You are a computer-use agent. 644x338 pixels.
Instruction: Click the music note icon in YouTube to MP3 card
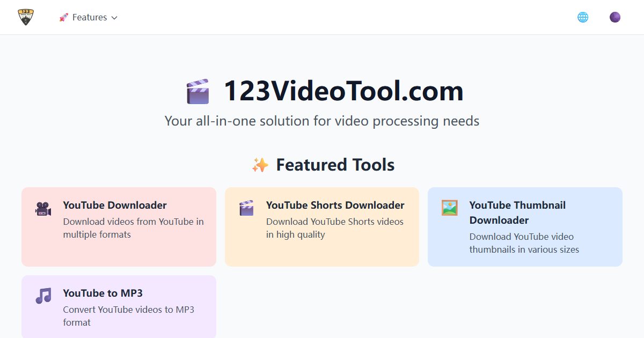point(43,296)
